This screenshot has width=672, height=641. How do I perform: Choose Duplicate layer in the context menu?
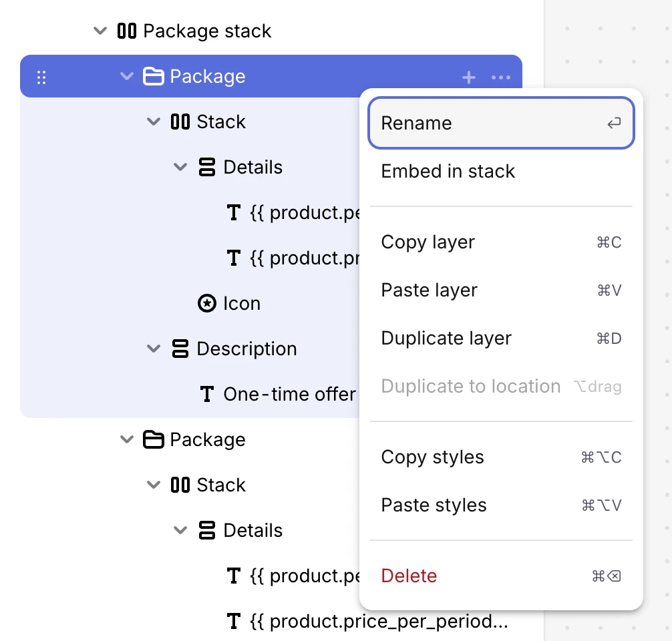[x=446, y=339]
